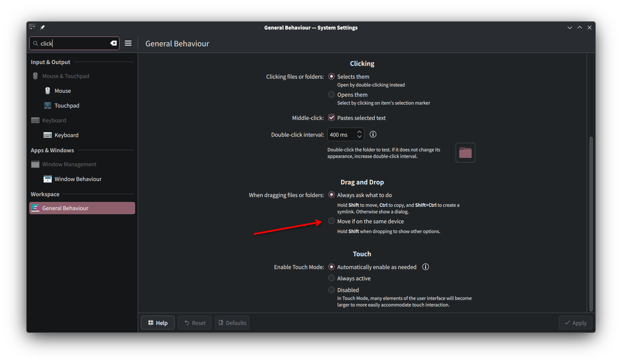Click the "Input & Output" section header
622x364 pixels.
51,62
